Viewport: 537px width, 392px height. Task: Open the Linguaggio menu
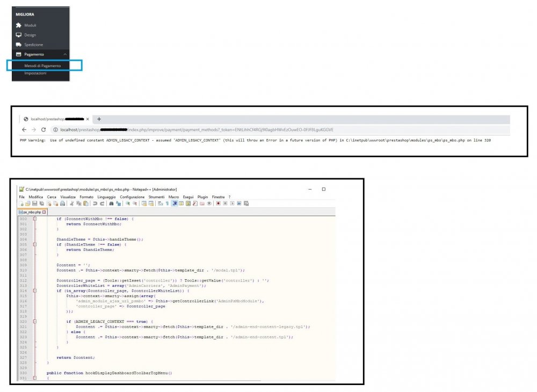106,197
